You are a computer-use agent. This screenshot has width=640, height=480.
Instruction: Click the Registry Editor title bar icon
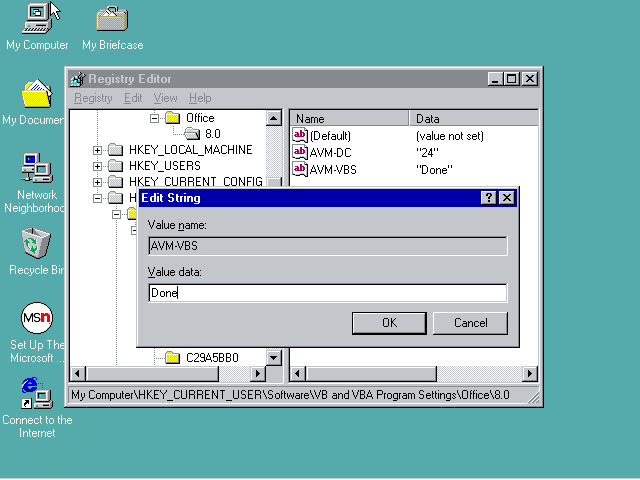78,79
